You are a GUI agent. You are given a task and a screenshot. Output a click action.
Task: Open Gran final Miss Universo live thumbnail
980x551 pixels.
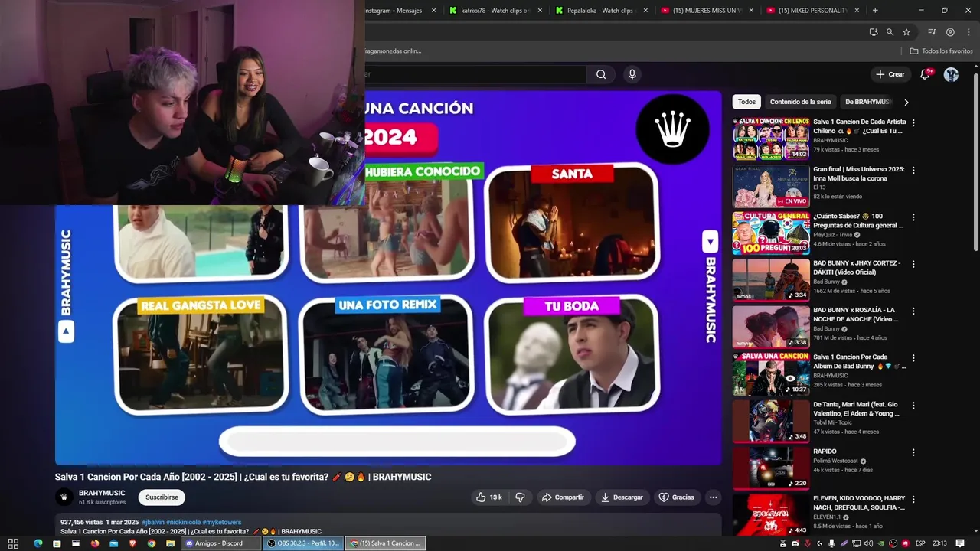(770, 186)
